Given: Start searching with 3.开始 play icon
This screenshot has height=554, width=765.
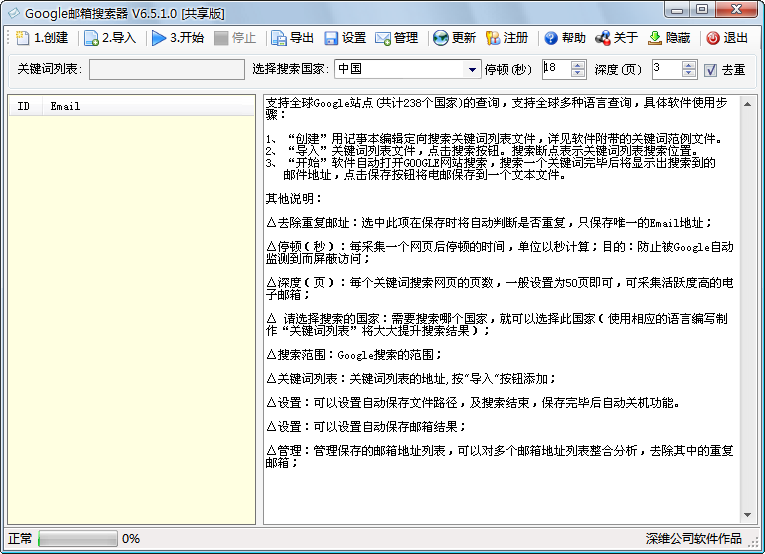Looking at the screenshot, I should click(x=159, y=38).
